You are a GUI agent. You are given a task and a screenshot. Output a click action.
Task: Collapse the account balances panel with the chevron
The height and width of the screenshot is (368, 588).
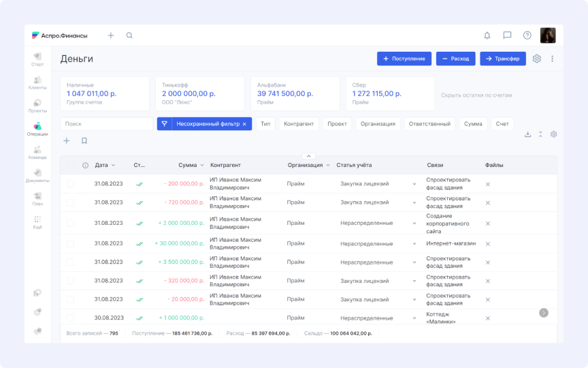[308, 156]
